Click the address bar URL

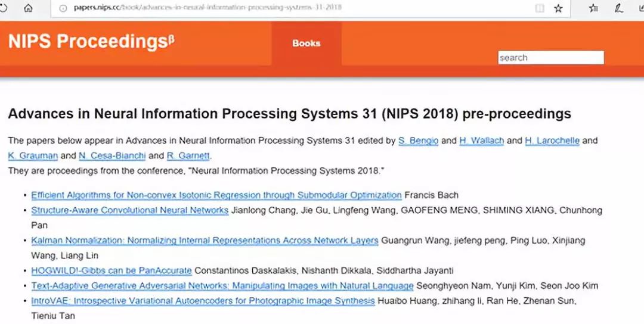208,7
